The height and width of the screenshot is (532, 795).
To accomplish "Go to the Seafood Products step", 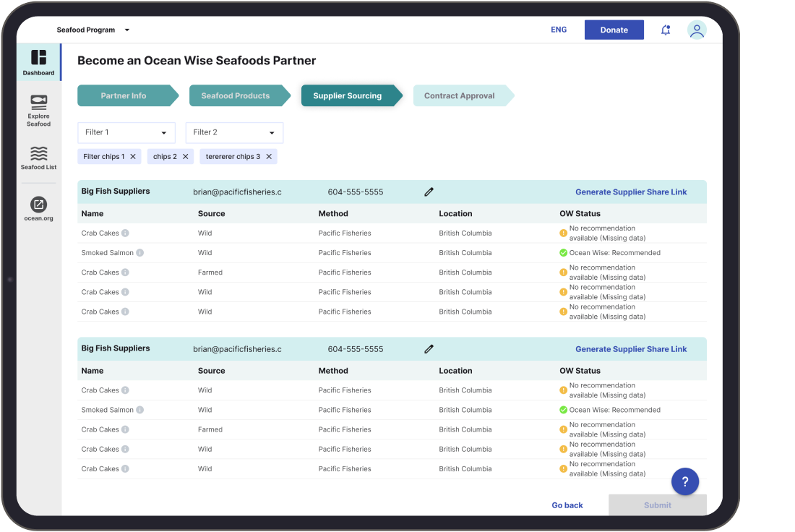I will (236, 95).
